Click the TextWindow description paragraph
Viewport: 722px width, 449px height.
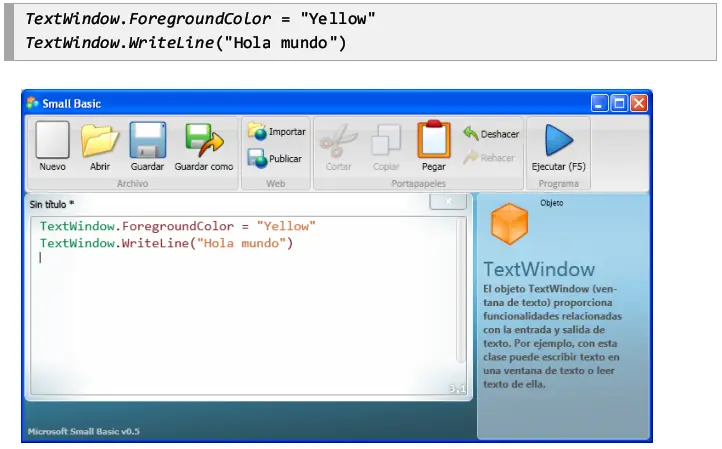pos(552,337)
